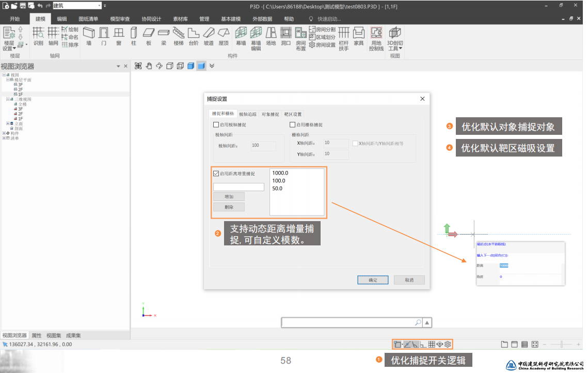Uncheck 启用距离增量捕捉 checkbox
The image size is (588, 373).
[216, 174]
